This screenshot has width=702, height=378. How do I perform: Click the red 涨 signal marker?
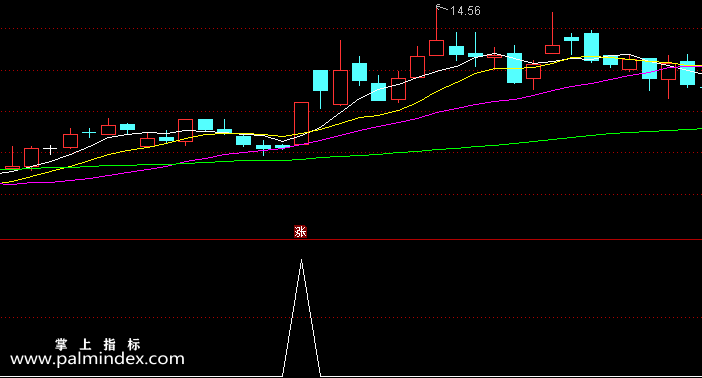coord(300,232)
